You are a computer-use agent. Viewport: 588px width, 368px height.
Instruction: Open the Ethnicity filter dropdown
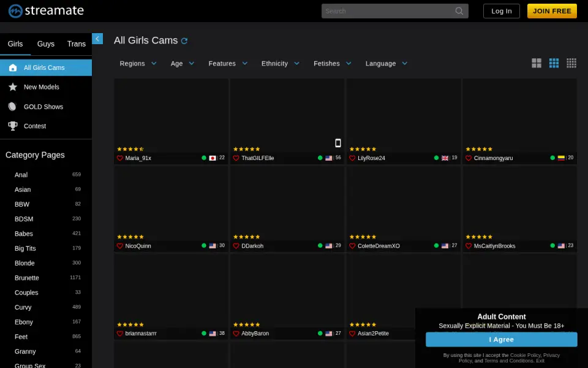pos(280,63)
